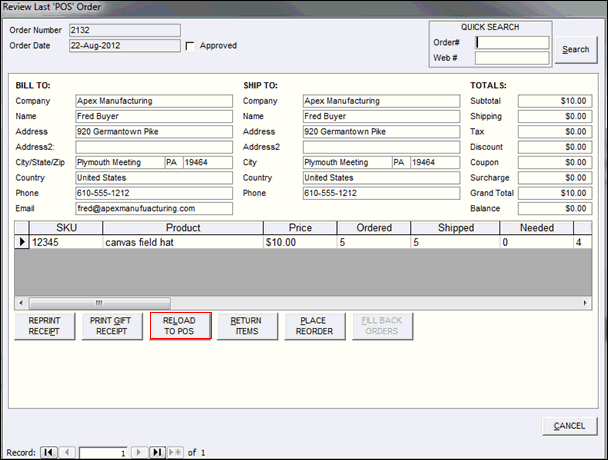
Task: Jump to last record navigation arrow
Action: pos(158,452)
